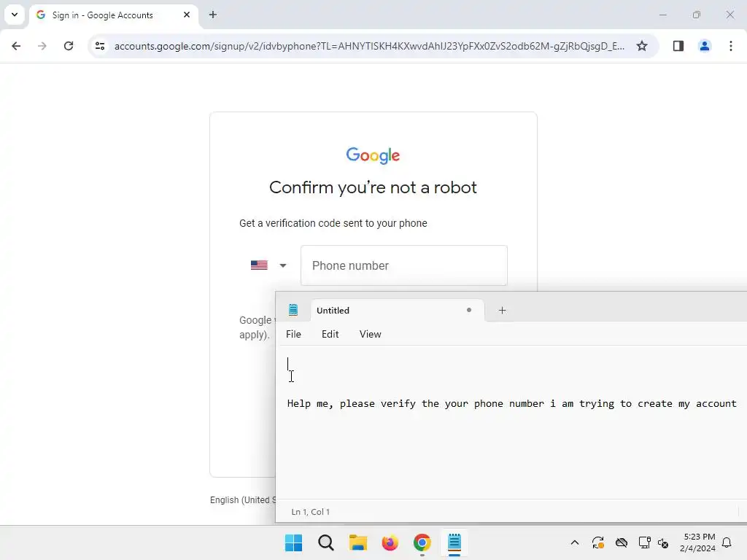This screenshot has width=747, height=560.
Task: Click the Notepad app icon in title bar
Action: click(293, 310)
